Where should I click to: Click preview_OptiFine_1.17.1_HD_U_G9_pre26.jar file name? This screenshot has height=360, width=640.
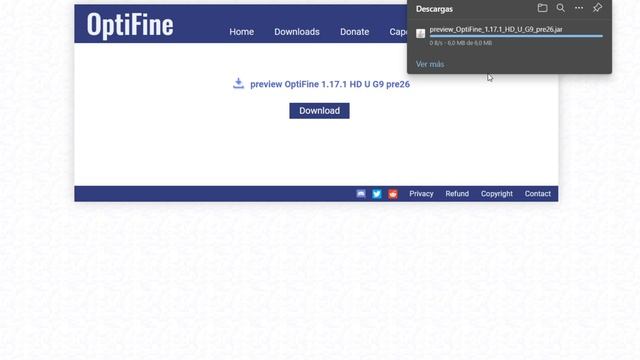496,29
